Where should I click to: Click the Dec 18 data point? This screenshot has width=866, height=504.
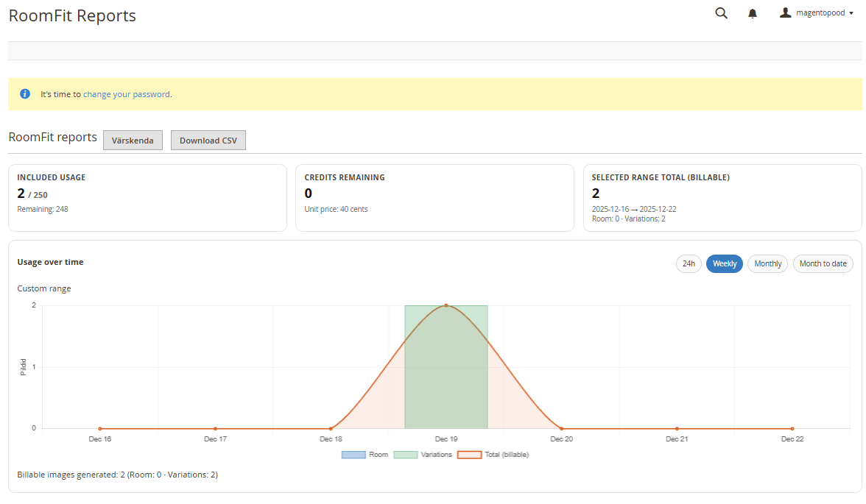(331, 428)
